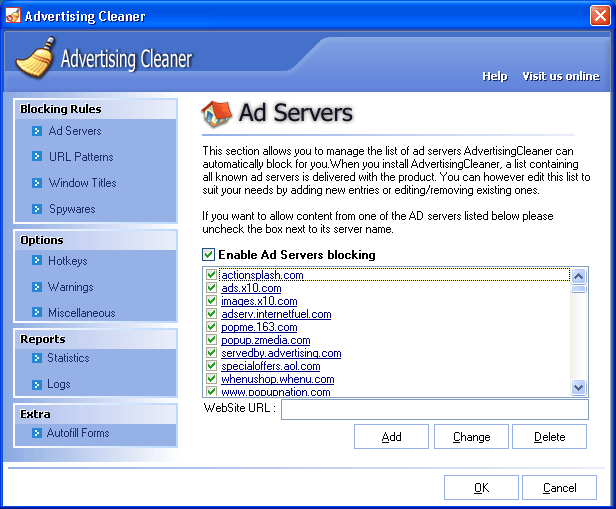Close the Advertising Cleaner window
This screenshot has height=509, width=616.
[600, 16]
